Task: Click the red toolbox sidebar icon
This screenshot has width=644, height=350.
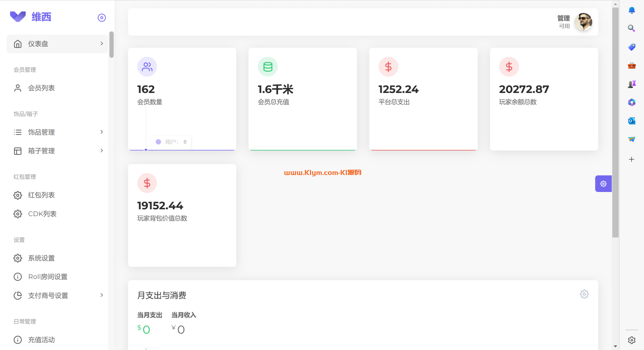Action: [x=631, y=65]
